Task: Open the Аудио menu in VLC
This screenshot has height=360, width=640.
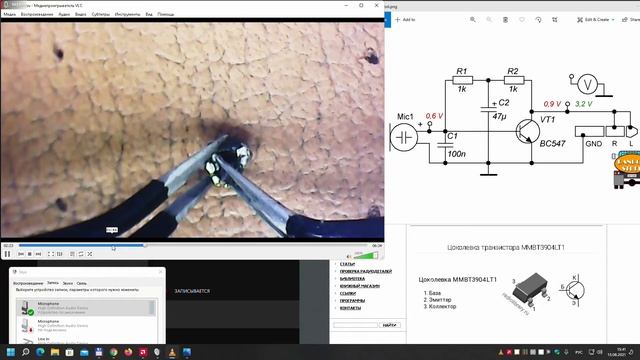Action: (x=64, y=14)
